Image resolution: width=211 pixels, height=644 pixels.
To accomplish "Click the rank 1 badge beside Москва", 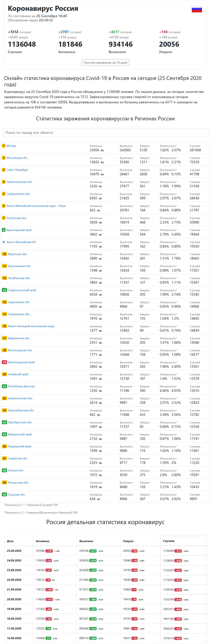I will 3,146.
